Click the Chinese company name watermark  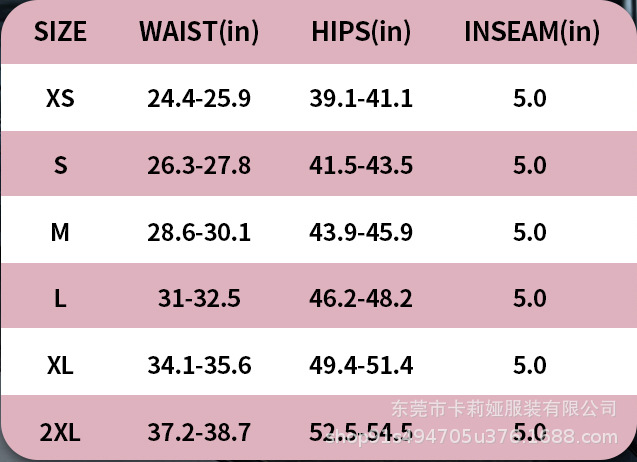pyautogui.click(x=502, y=408)
